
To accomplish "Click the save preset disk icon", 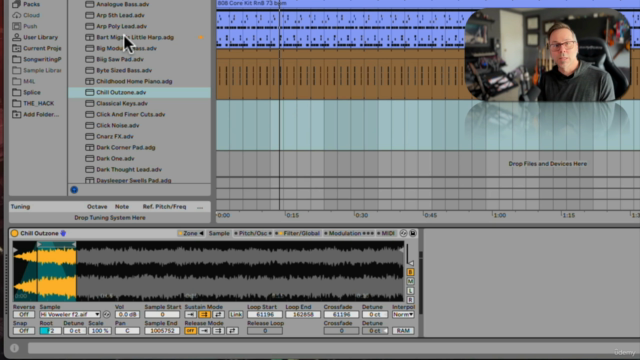I will coord(413,233).
